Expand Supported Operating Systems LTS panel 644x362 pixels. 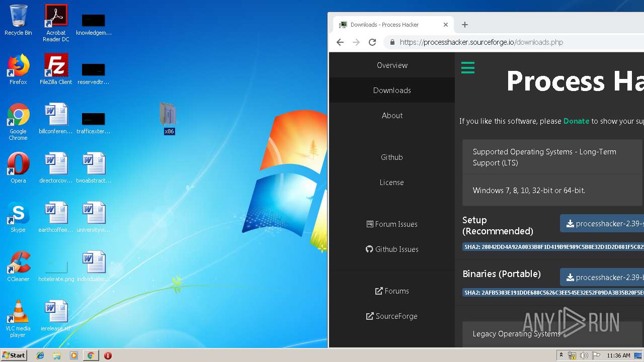(552, 157)
